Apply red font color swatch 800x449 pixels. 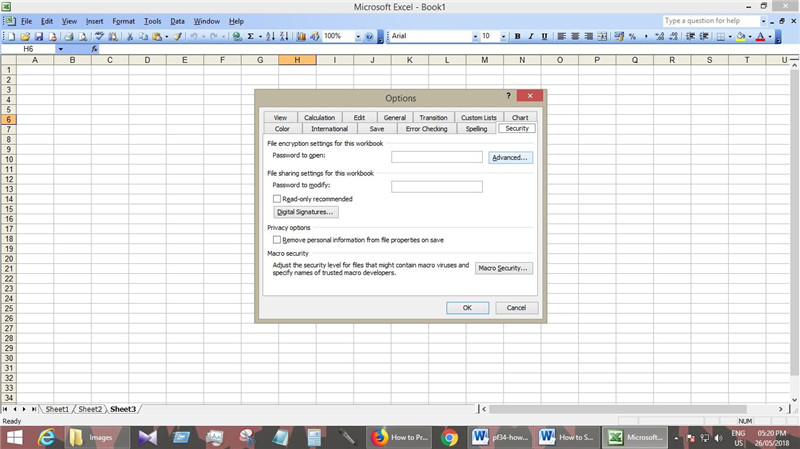(760, 36)
